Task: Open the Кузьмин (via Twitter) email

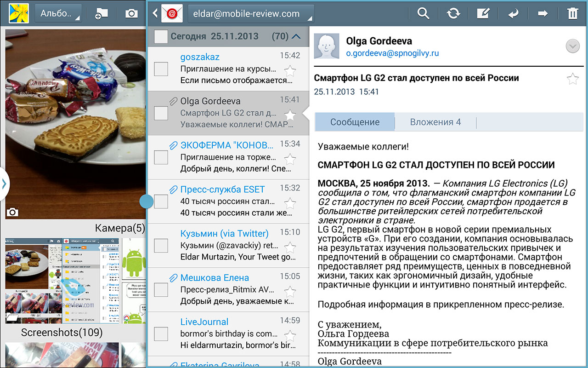Action: [x=228, y=246]
